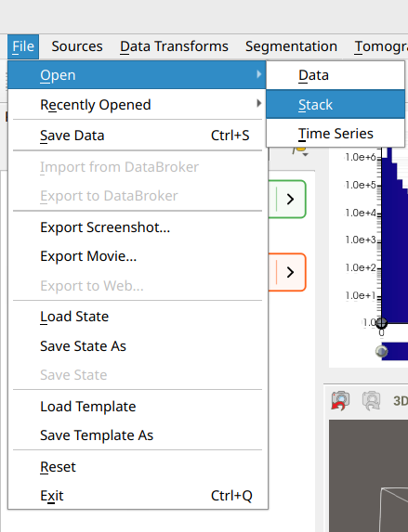Select Export Screenshot... menu item

(137, 227)
